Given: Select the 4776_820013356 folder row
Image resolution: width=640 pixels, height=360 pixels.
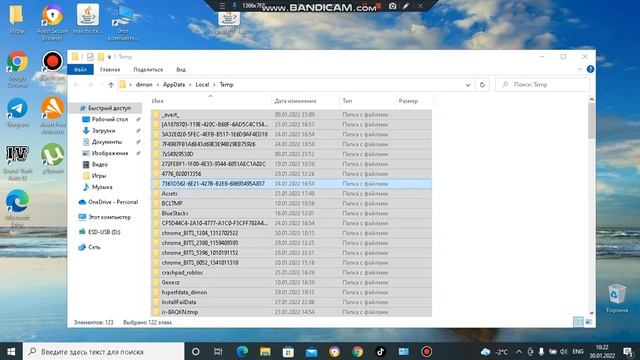Looking at the screenshot, I should coord(291,174).
